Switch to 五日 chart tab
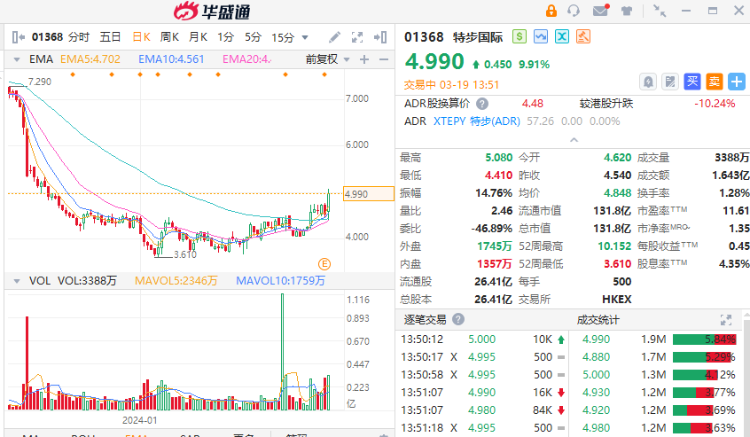The width and height of the screenshot is (750, 437). tap(110, 37)
